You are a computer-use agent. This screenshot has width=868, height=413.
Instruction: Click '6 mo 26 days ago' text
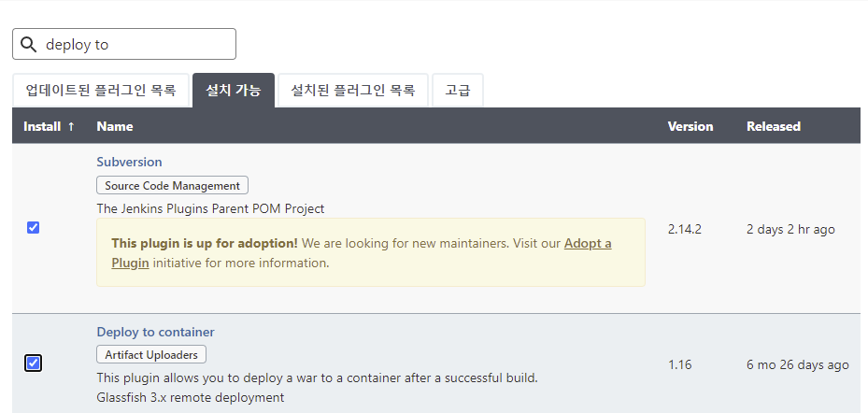[x=798, y=364]
